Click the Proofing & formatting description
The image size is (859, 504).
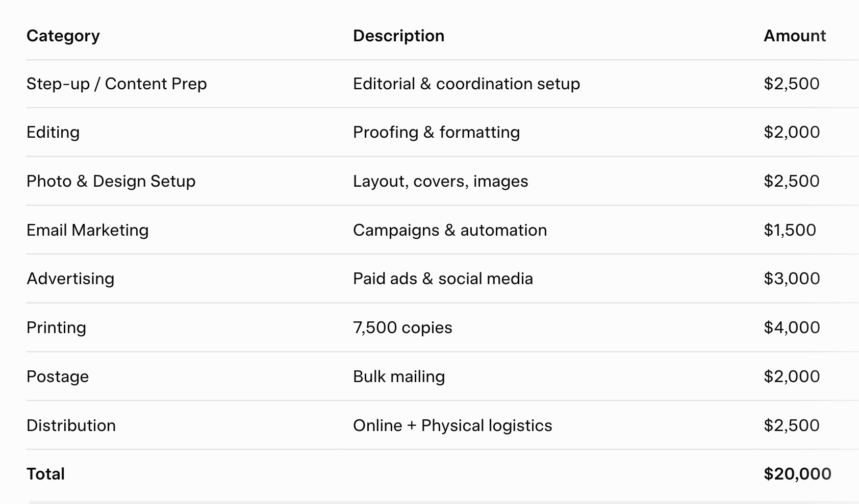[x=436, y=132]
